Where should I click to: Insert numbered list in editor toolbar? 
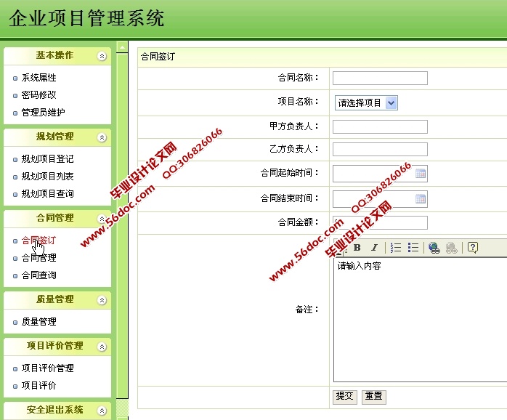point(396,248)
